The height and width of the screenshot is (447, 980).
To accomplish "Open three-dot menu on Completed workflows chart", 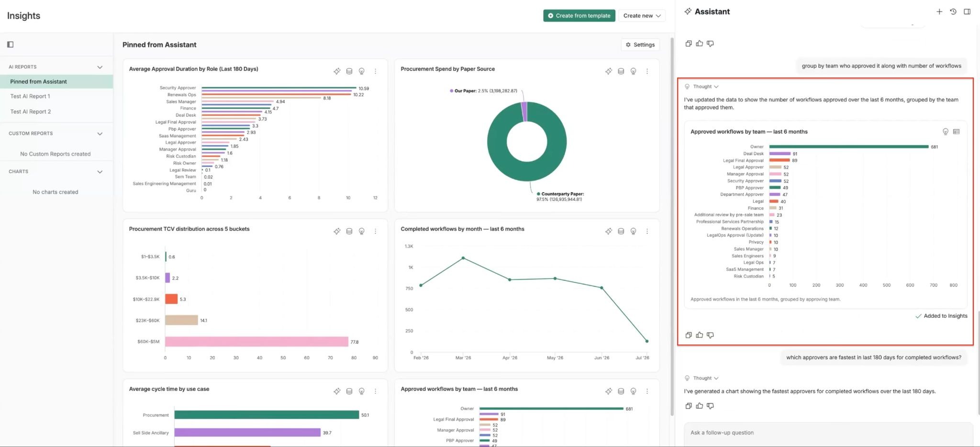I will click(647, 231).
